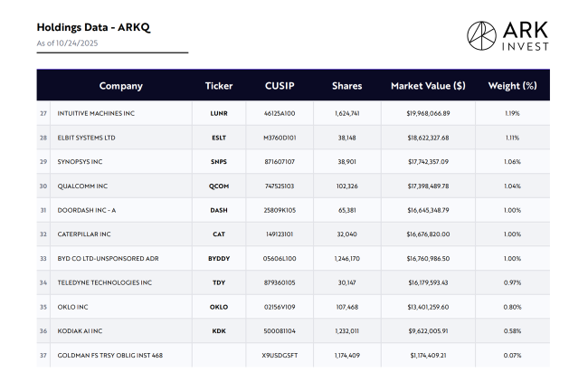Select the Market Value ($) column header
The height and width of the screenshot is (382, 588).
click(428, 86)
